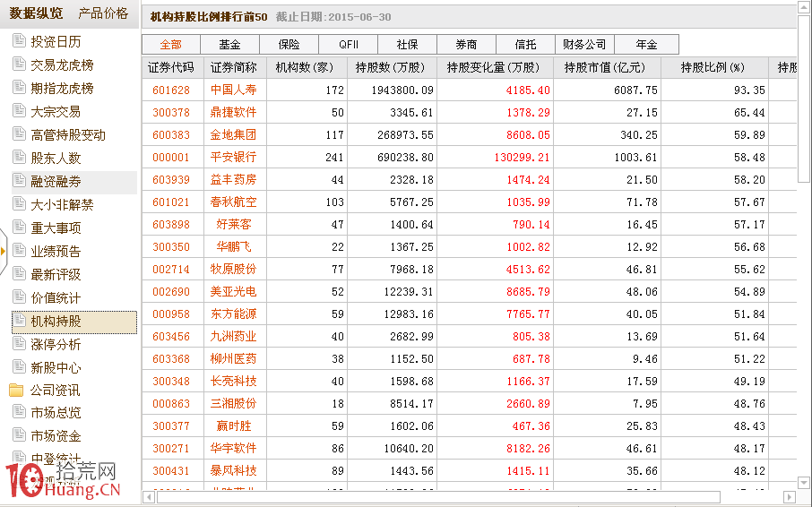Open stock code 603939 link

tap(171, 179)
